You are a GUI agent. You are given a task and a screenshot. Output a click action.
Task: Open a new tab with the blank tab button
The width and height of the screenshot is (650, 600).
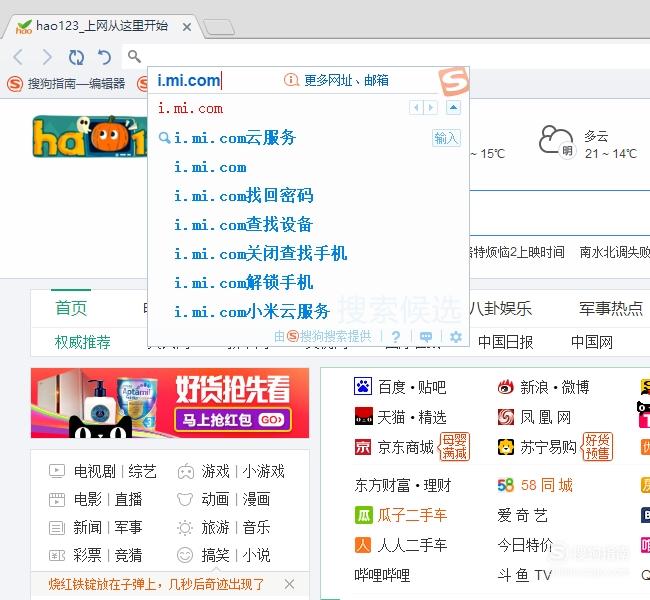point(218,27)
